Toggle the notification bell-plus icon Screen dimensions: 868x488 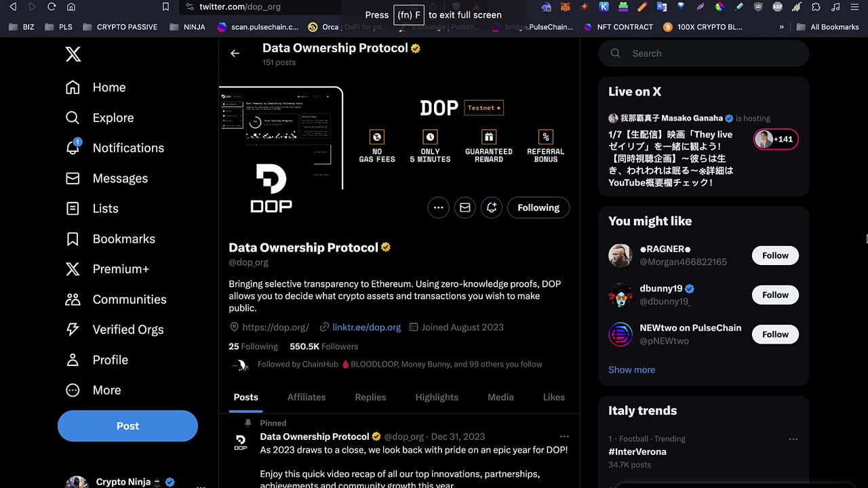tap(492, 208)
